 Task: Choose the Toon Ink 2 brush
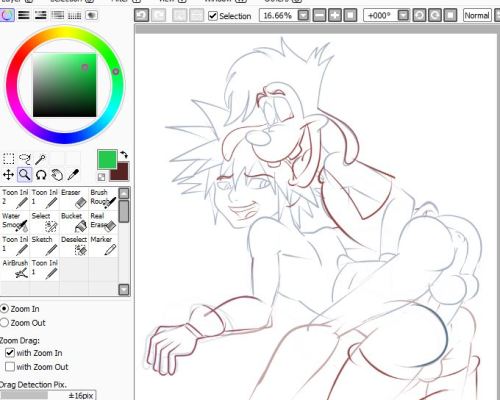15,198
